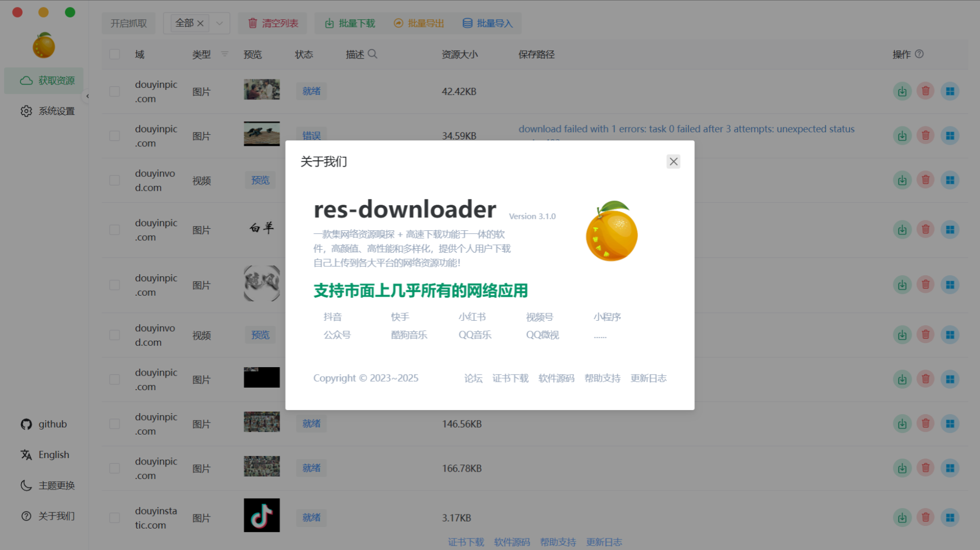This screenshot has width=980, height=550.
Task: Check the 146.56KB row checkbox
Action: (x=114, y=424)
